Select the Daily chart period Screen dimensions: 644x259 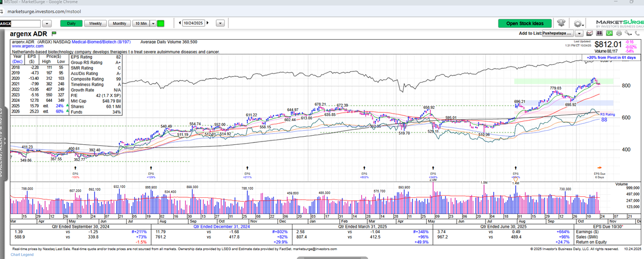click(x=71, y=24)
